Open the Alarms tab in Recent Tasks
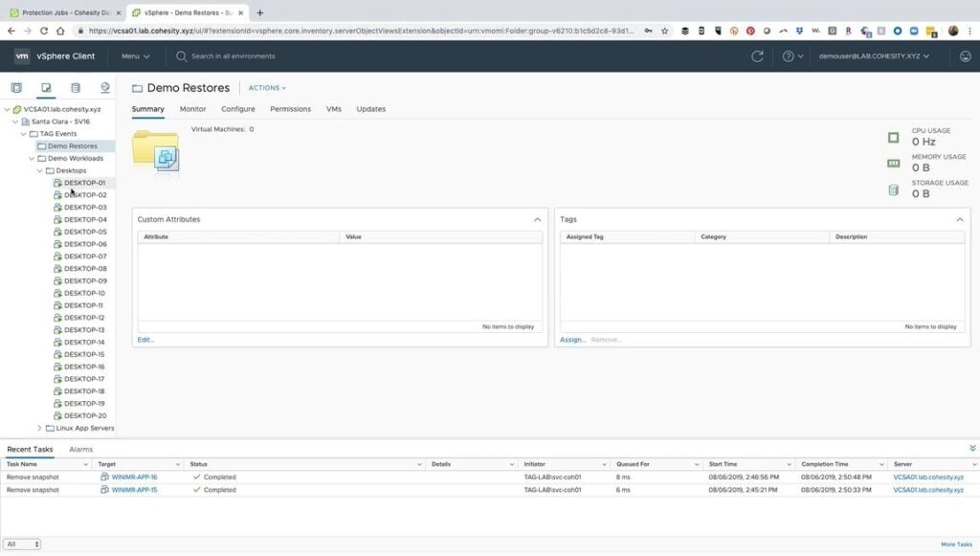This screenshot has width=980, height=556. tap(80, 449)
